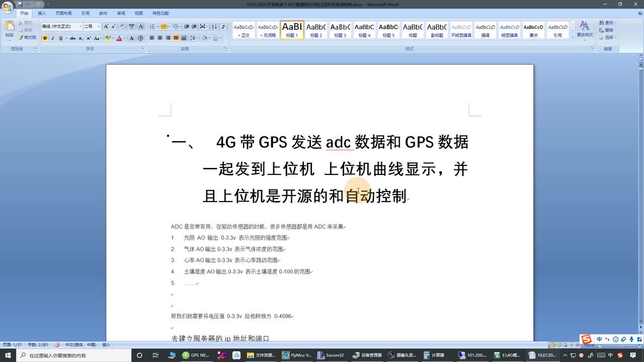Apply the yellow text highlight color

coord(108,38)
